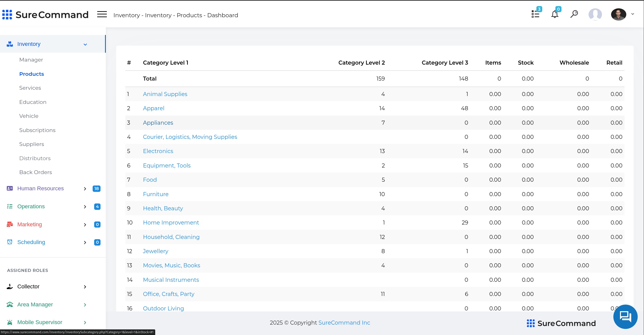
Task: Click the blank profile avatar
Action: coord(595,14)
